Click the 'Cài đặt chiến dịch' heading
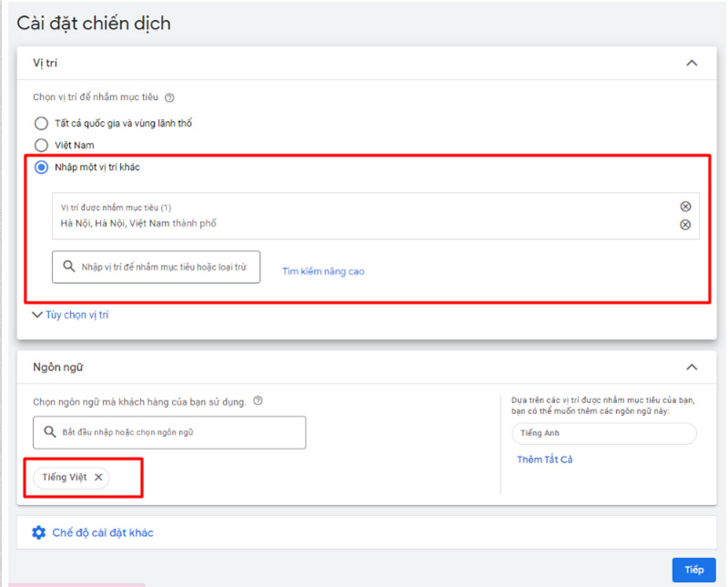 click(x=94, y=24)
